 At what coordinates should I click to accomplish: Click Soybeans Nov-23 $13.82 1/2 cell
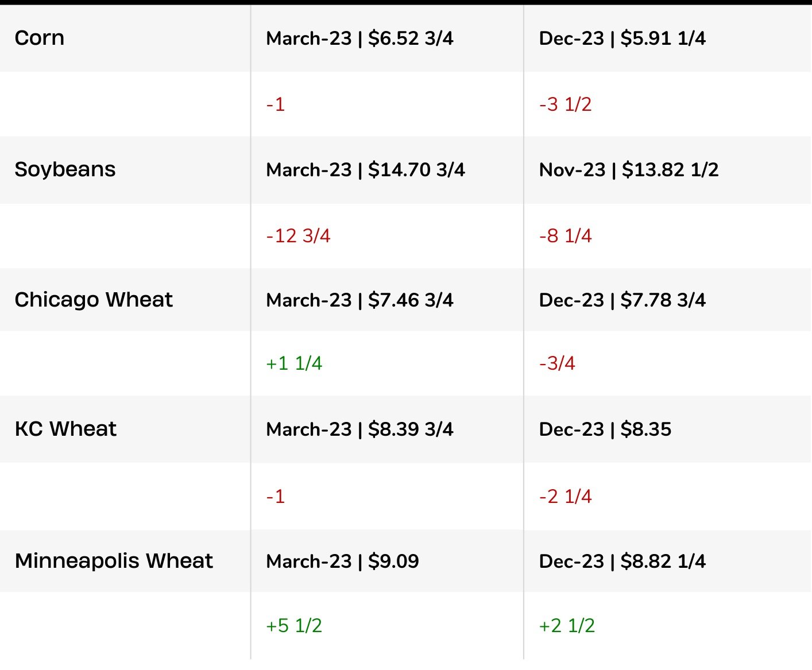(629, 170)
